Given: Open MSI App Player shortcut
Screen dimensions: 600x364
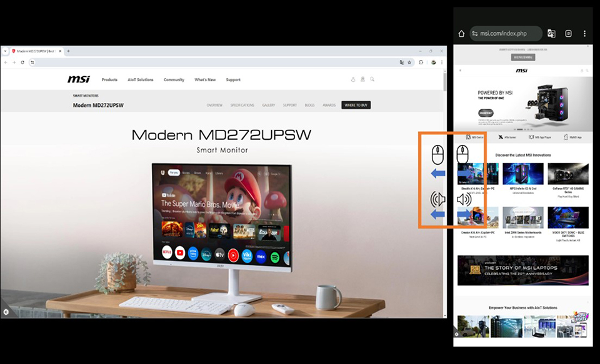Looking at the screenshot, I should click(539, 137).
